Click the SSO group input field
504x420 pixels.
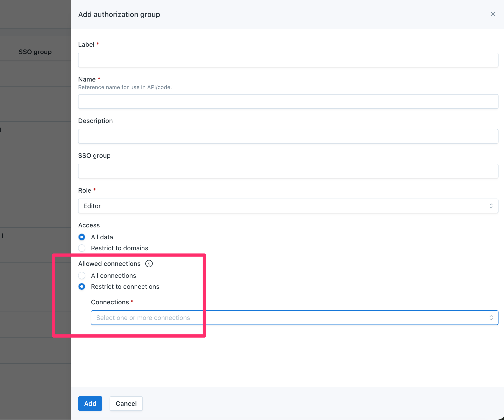pos(288,171)
